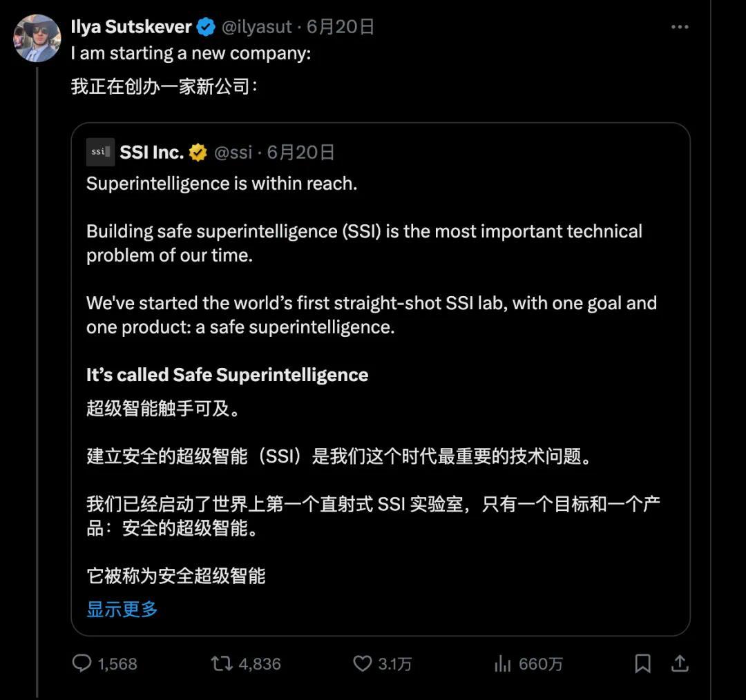Image resolution: width=746 pixels, height=700 pixels.
Task: Click the 1,568 replies count
Action: pyautogui.click(x=117, y=664)
